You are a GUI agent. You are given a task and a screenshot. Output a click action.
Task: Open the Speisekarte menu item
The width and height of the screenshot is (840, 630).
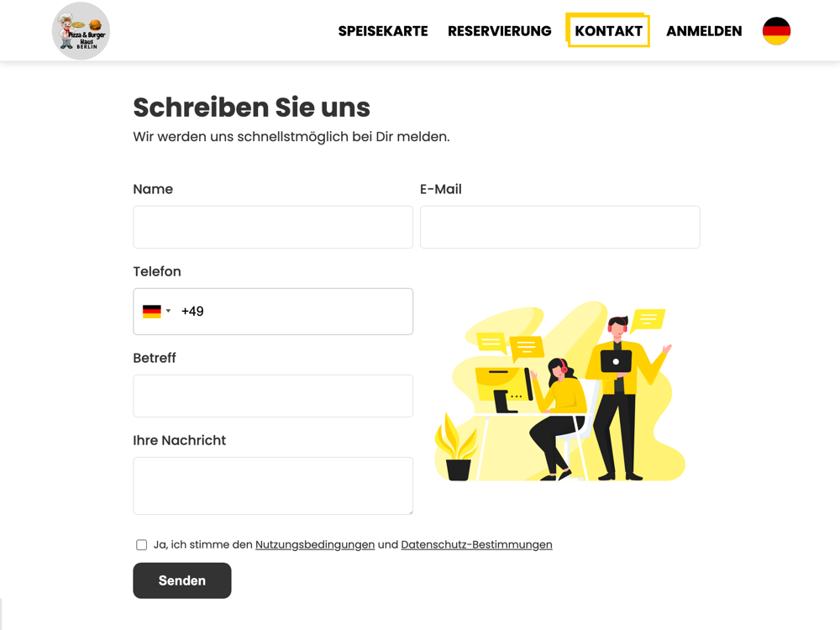click(x=383, y=31)
